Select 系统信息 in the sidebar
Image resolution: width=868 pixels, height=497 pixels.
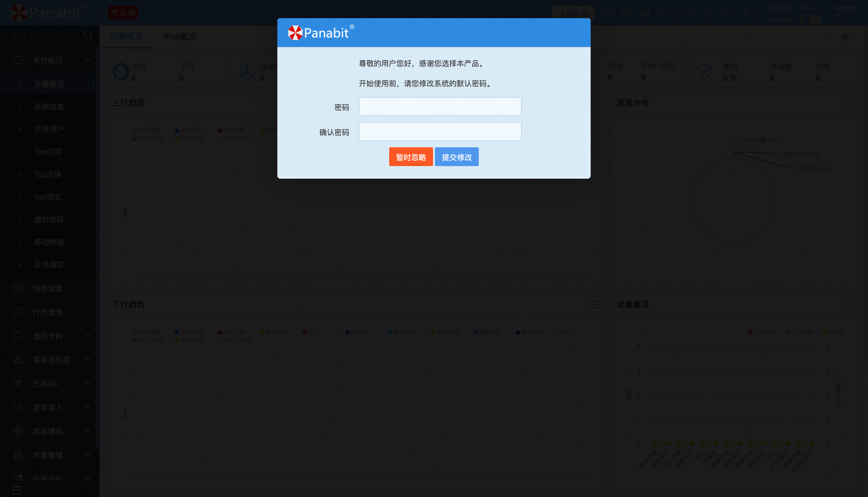pos(49,107)
